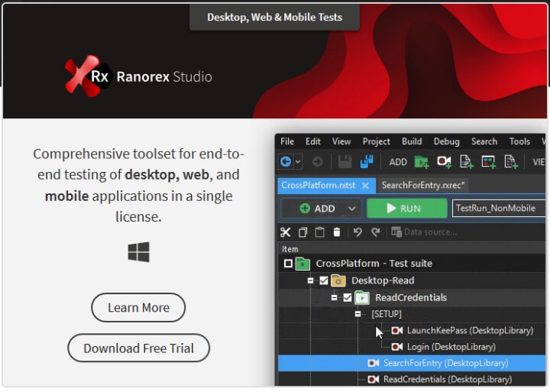Click the Login recording module icon
Image resolution: width=550 pixels, height=392 pixels.
(x=397, y=347)
